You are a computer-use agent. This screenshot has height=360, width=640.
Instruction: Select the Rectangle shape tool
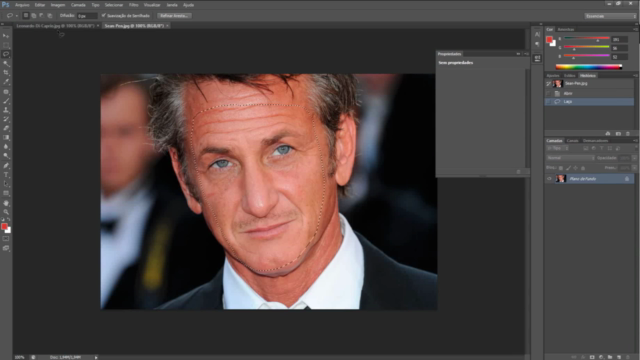click(x=6, y=193)
